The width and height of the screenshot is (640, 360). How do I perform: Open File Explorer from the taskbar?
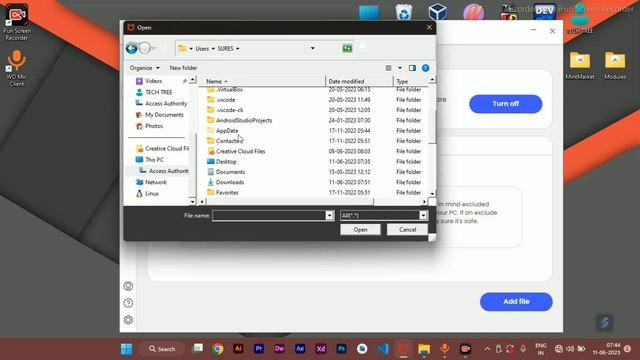424,349
